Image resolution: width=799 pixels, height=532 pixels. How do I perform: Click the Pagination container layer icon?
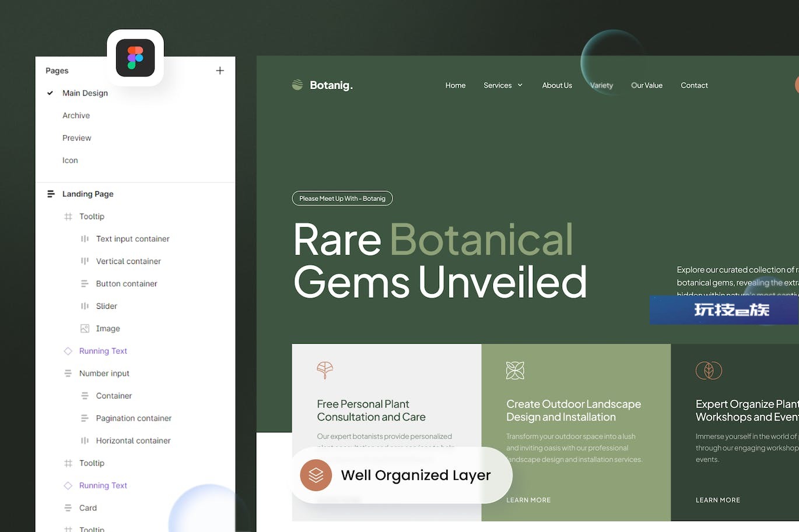click(x=85, y=418)
